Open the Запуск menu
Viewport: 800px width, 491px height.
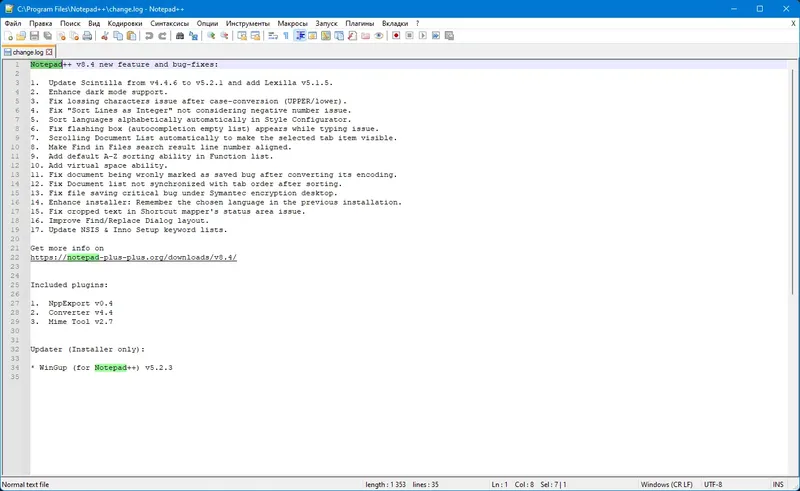[327, 23]
